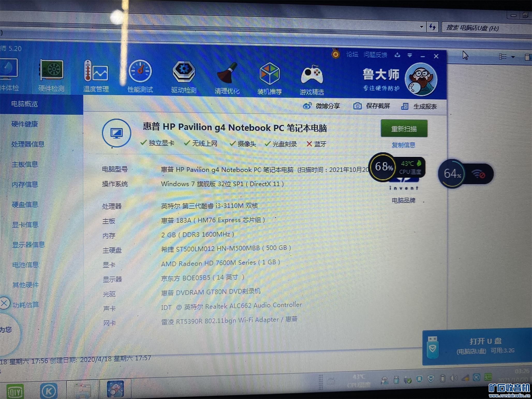
Task: Open the 性能测试 performance test gauge icon
Action: pyautogui.click(x=140, y=76)
